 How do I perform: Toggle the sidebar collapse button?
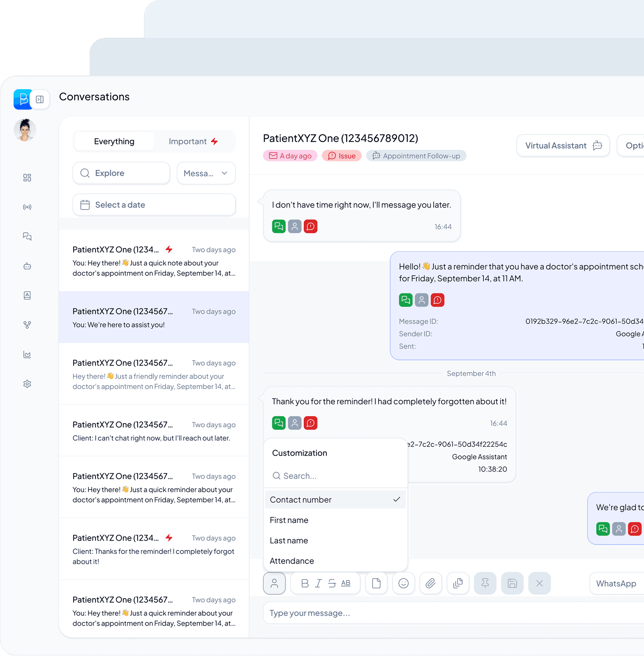click(x=40, y=99)
